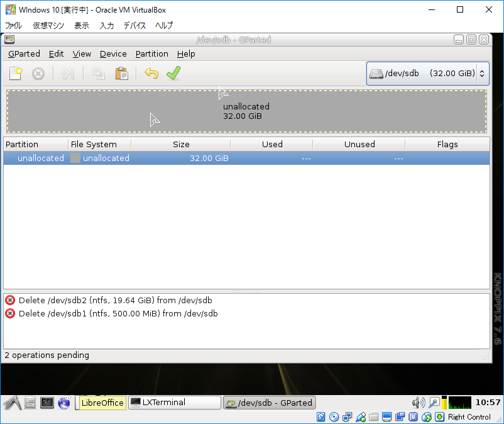Open VirtualBox ファイル menu
504x424 pixels.
pos(13,25)
